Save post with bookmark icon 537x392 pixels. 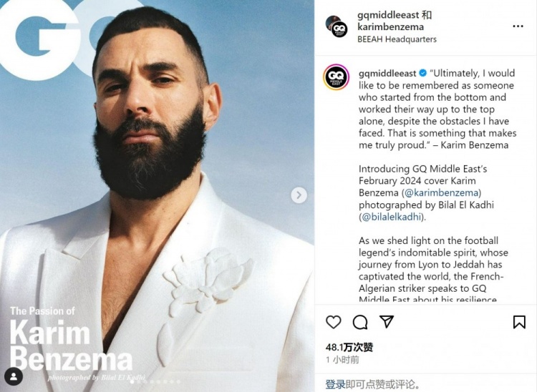tap(519, 322)
